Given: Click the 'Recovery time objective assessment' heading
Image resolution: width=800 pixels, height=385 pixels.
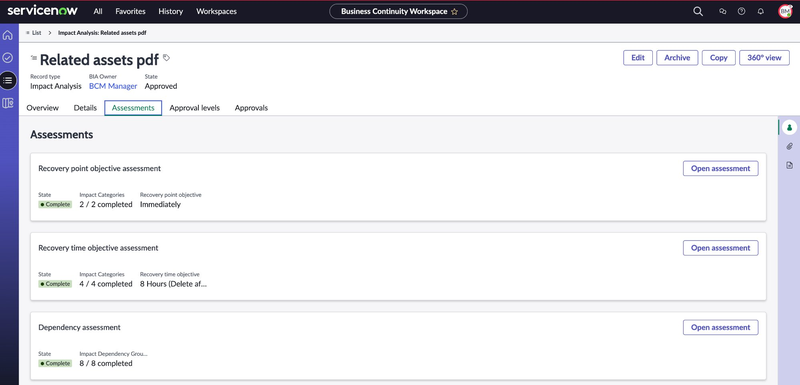Looking at the screenshot, I should click(x=98, y=247).
